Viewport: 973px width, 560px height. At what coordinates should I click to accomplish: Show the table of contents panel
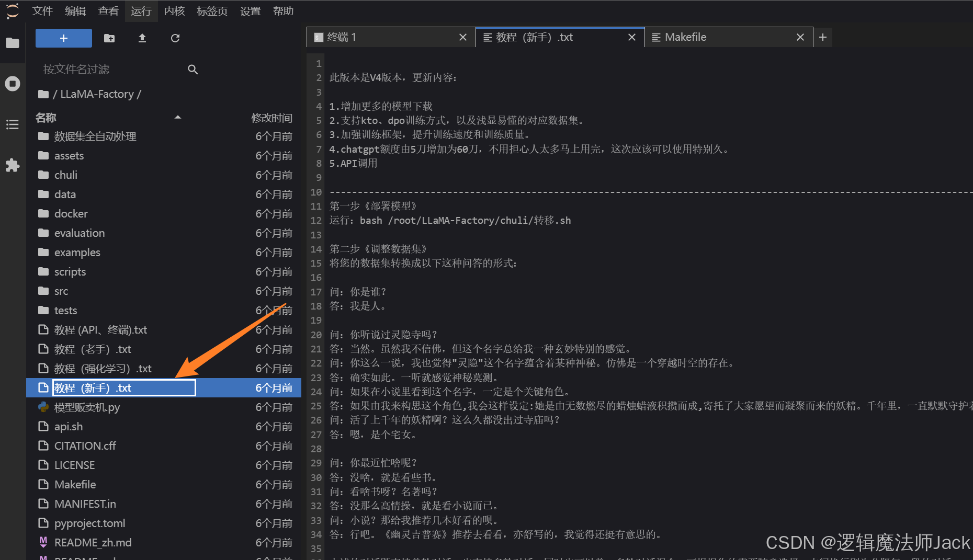click(13, 124)
